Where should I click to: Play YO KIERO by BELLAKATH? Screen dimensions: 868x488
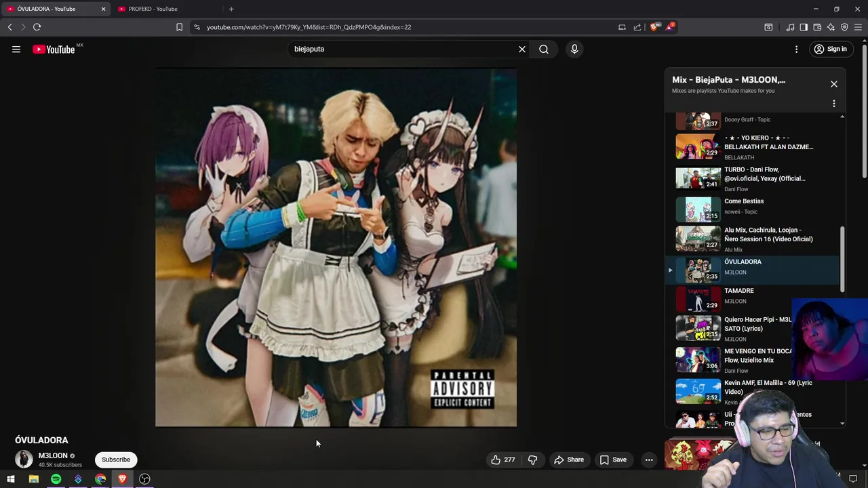tap(754, 147)
